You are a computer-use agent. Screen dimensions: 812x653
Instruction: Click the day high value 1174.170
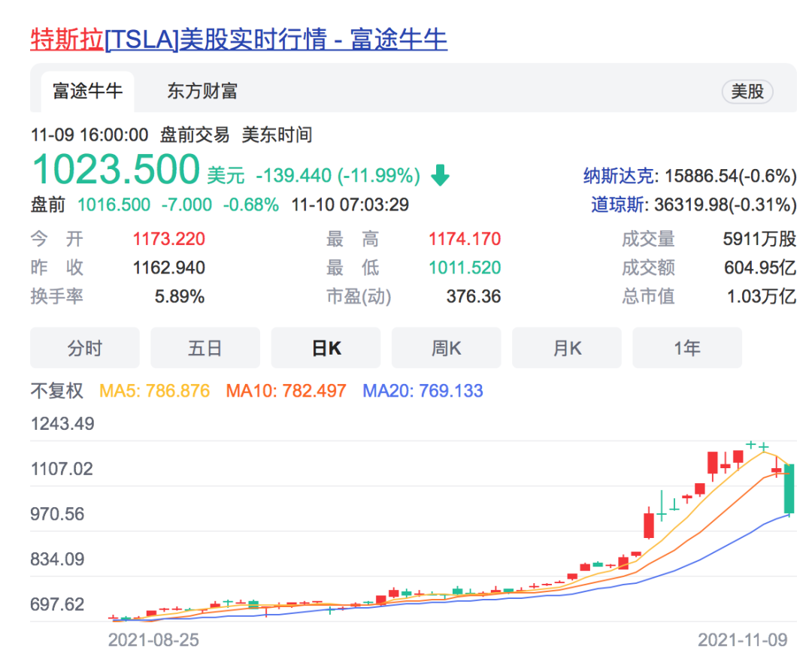pos(465,239)
